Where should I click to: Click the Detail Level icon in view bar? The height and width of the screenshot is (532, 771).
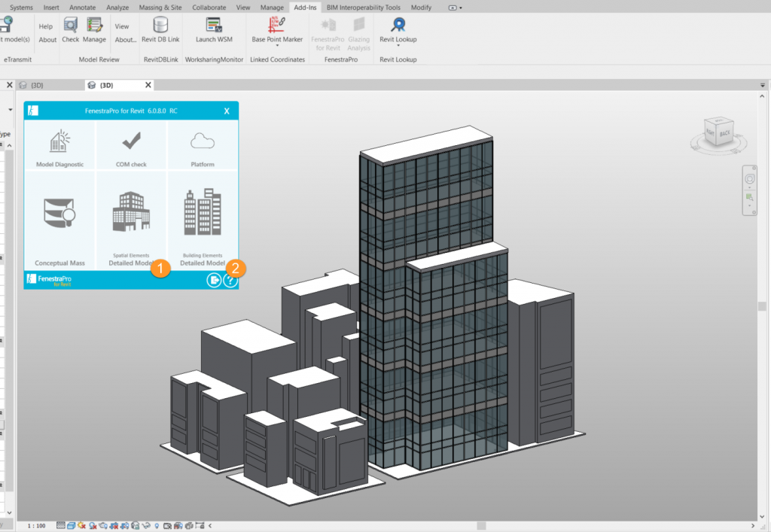60,526
